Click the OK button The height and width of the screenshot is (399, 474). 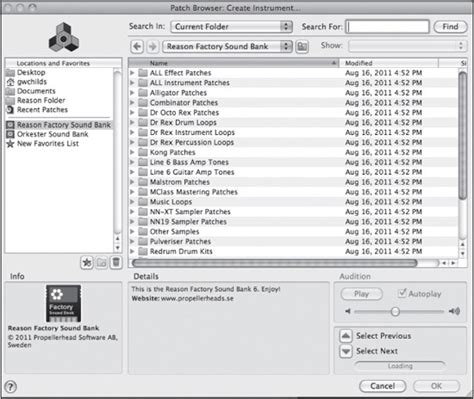tap(436, 386)
